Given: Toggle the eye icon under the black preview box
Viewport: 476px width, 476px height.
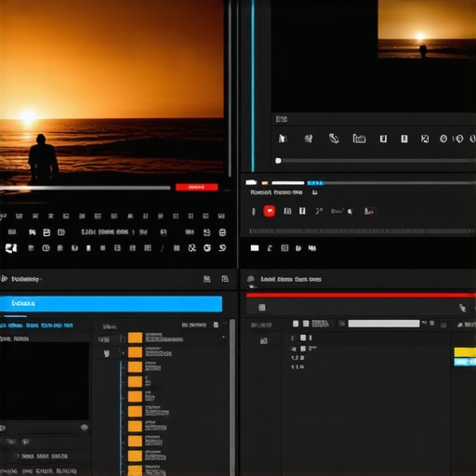Looking at the screenshot, I should point(85,428).
